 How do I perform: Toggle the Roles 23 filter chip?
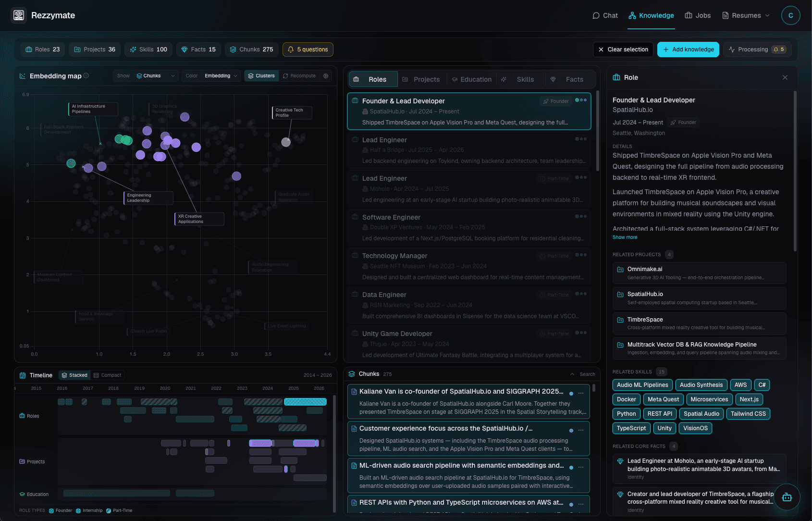pos(43,50)
